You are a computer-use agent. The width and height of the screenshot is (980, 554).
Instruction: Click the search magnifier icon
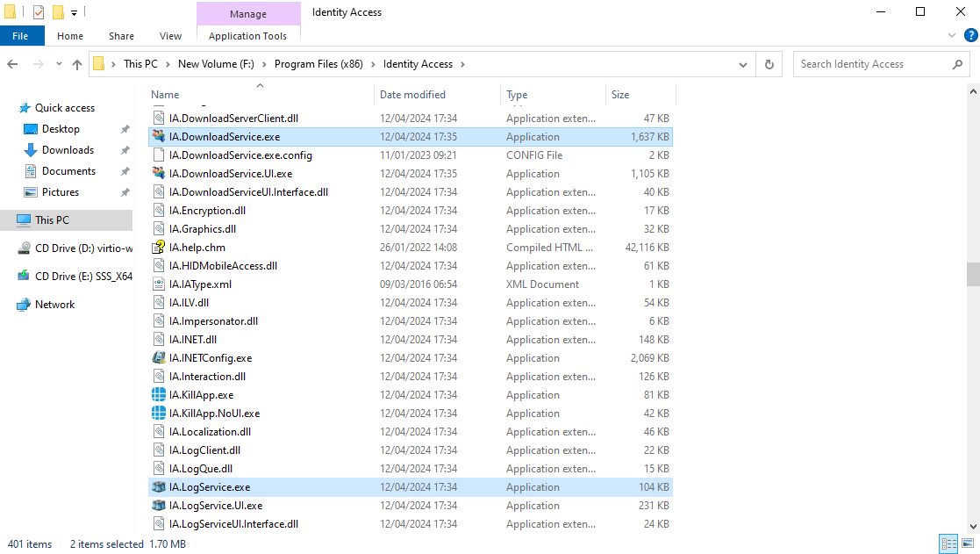(x=957, y=64)
